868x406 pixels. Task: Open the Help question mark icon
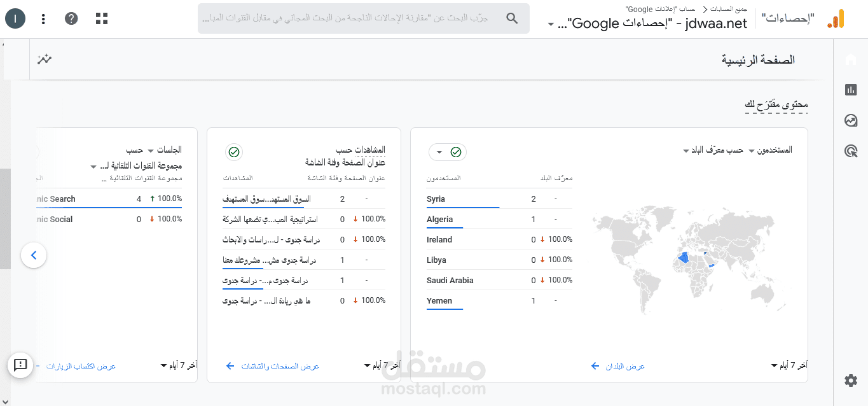(71, 18)
